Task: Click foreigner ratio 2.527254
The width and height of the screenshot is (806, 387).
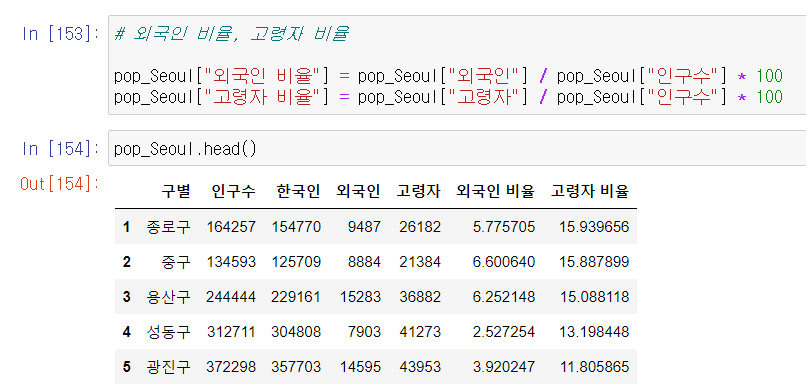Action: (x=504, y=331)
